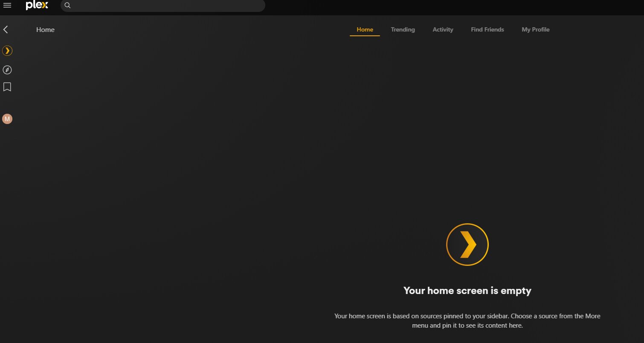Select the Home tab

365,29
